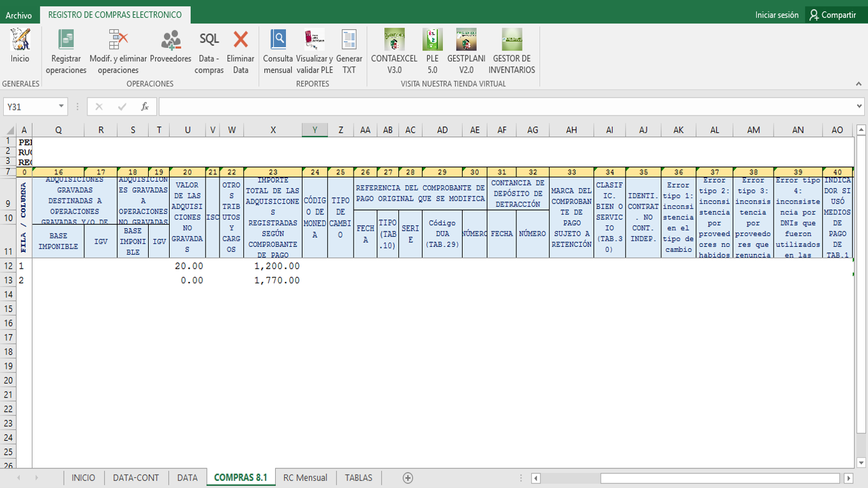Click the CÓDIGO DE MONEDA header cell
Viewport: 868px width, 488px height.
pos(315,218)
